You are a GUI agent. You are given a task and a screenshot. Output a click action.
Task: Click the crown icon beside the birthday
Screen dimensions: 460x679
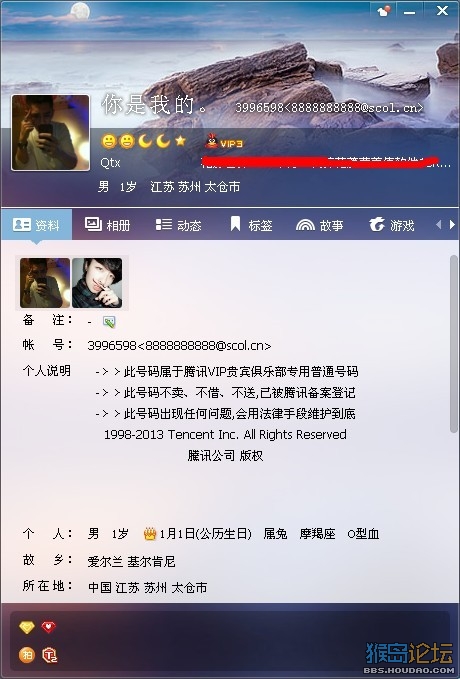tap(150, 534)
